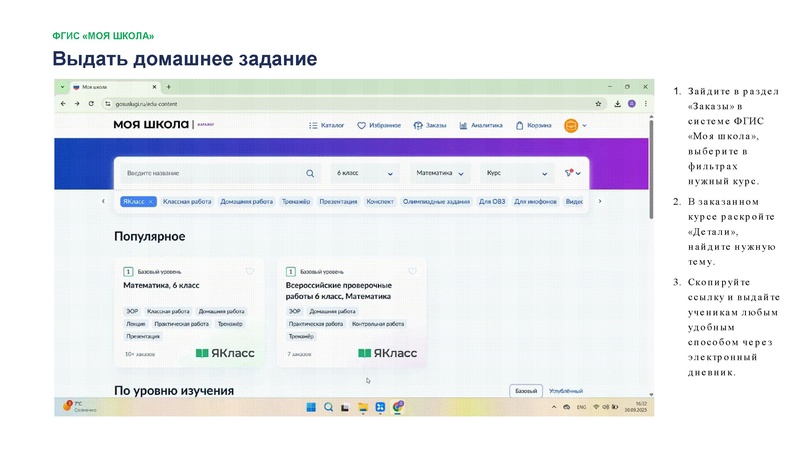Toggle the Презентация filter tag
This screenshot has width=800, height=450.
point(338,202)
